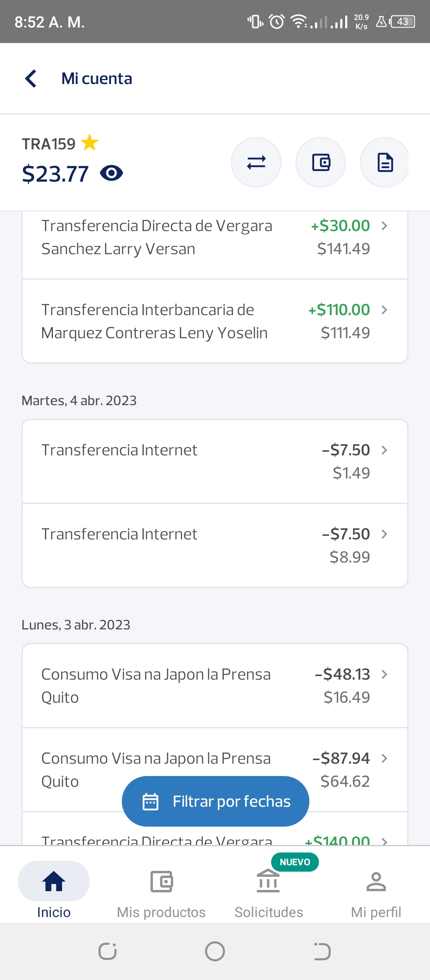Expand the -$87.94 Visa purchase chevron
The width and height of the screenshot is (430, 980).
384,759
